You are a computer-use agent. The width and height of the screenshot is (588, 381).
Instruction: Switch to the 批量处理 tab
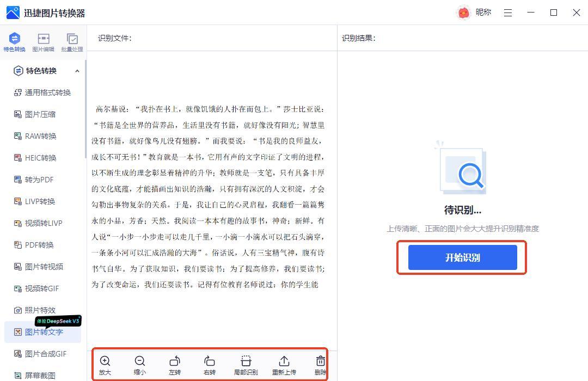point(72,42)
